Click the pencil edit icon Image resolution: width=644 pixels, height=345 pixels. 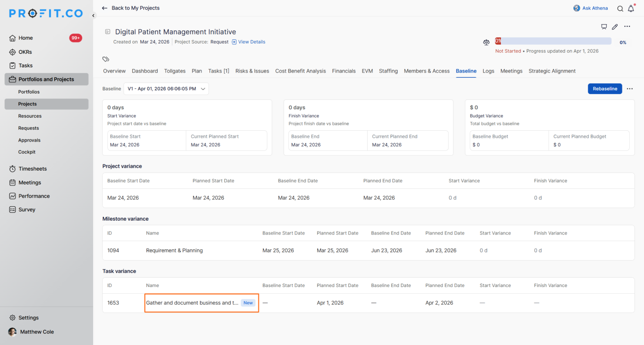[615, 27]
